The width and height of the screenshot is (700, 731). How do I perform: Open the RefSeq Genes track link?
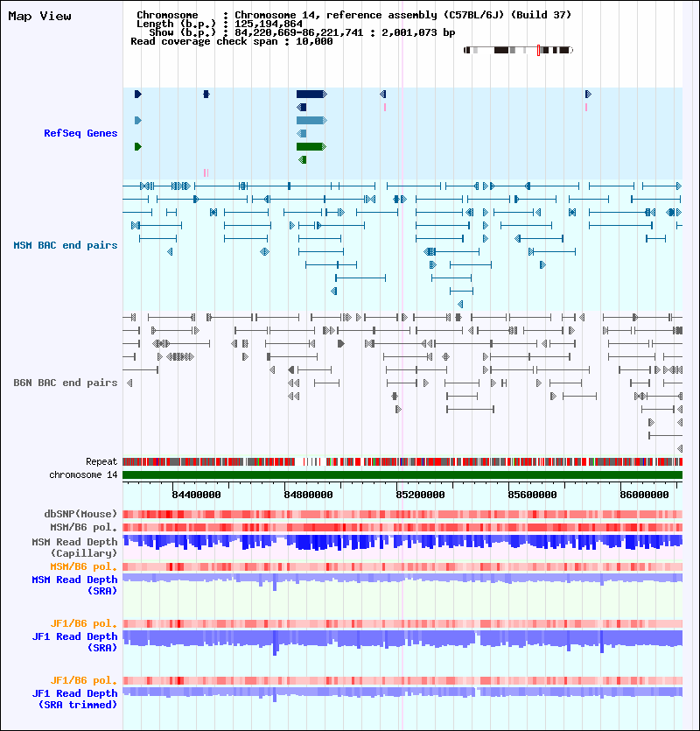click(80, 133)
